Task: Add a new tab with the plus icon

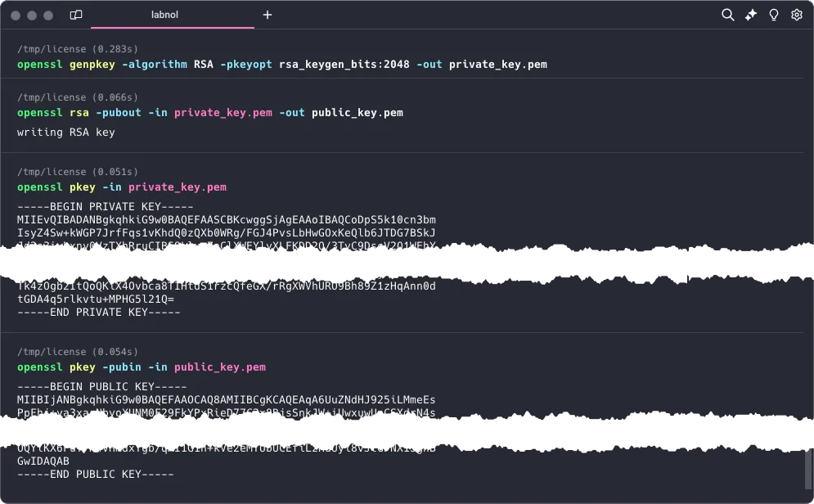Action: pos(268,15)
